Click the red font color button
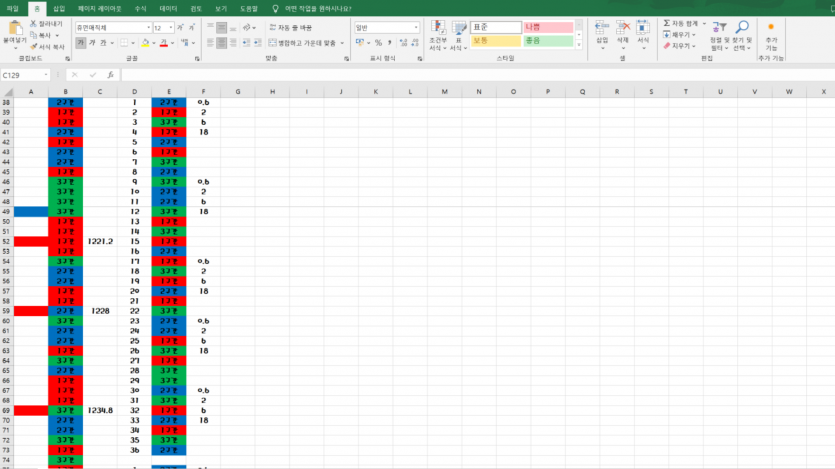Screen dimensions: 835x469 click(x=163, y=43)
